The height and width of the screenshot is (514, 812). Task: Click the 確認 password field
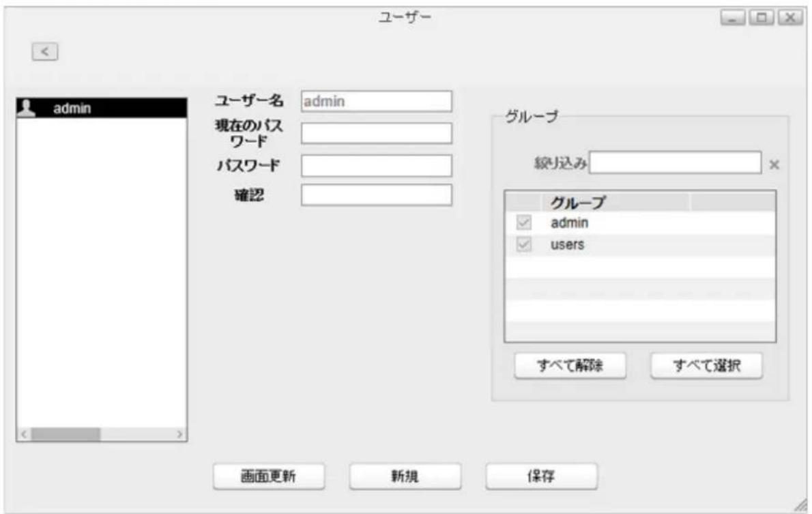[x=377, y=195]
